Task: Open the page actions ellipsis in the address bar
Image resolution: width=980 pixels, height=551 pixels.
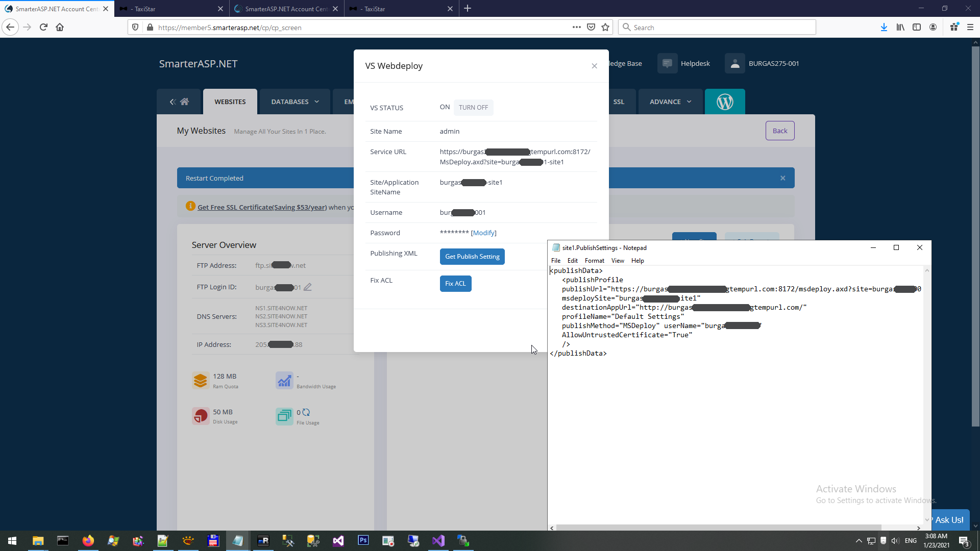Action: pos(576,28)
